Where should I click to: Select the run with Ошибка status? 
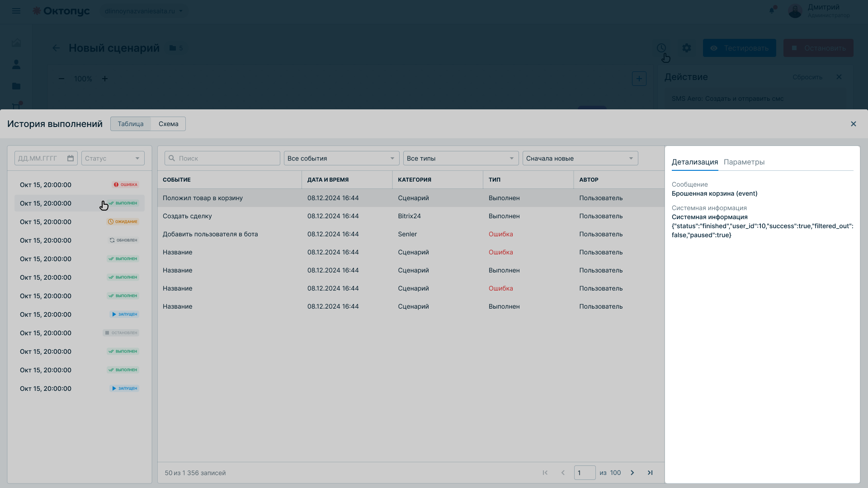click(80, 185)
